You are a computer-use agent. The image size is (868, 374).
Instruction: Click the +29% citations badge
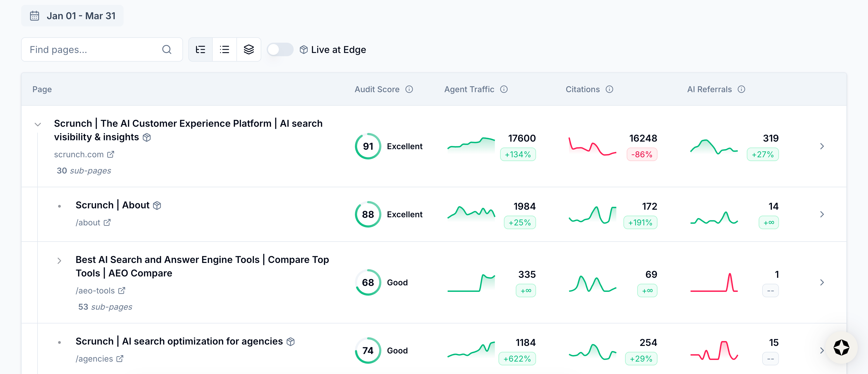641,359
